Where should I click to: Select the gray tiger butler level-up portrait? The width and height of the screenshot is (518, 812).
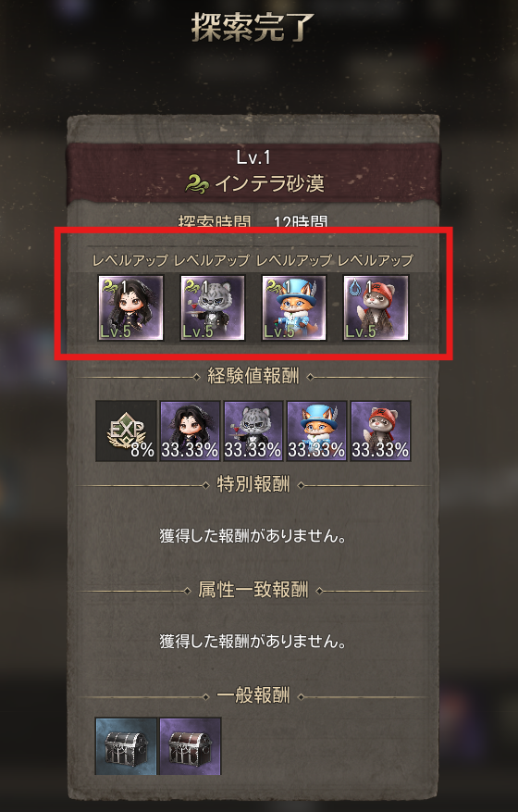click(212, 307)
